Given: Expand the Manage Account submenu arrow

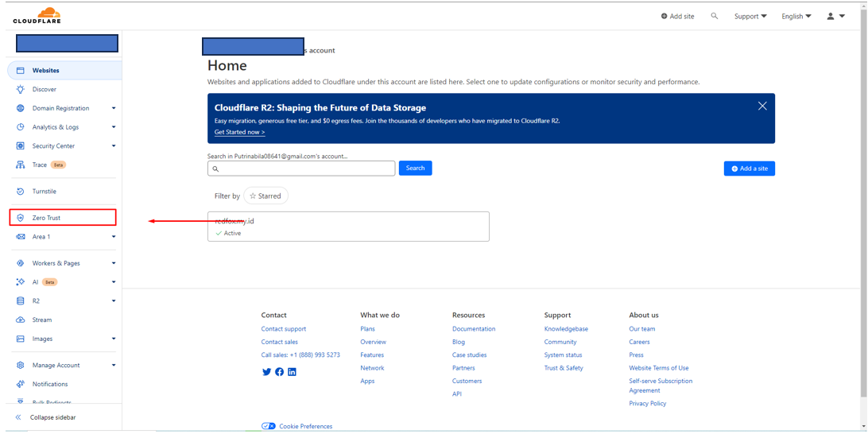Looking at the screenshot, I should (114, 365).
